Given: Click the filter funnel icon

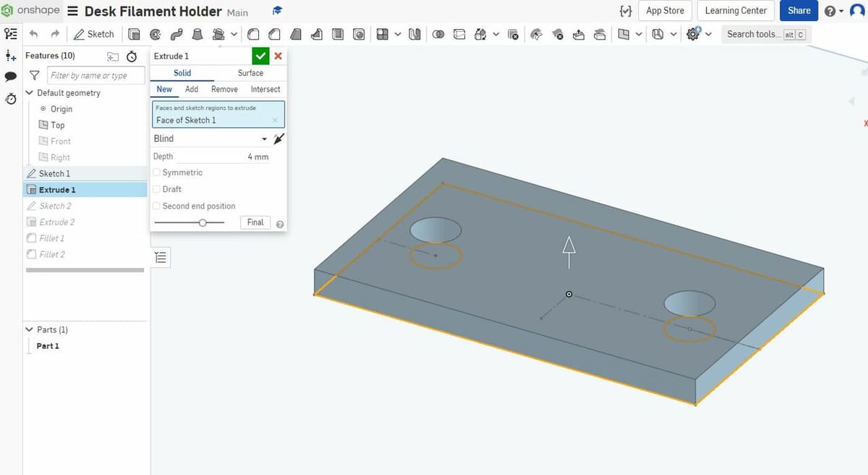Looking at the screenshot, I should [34, 75].
